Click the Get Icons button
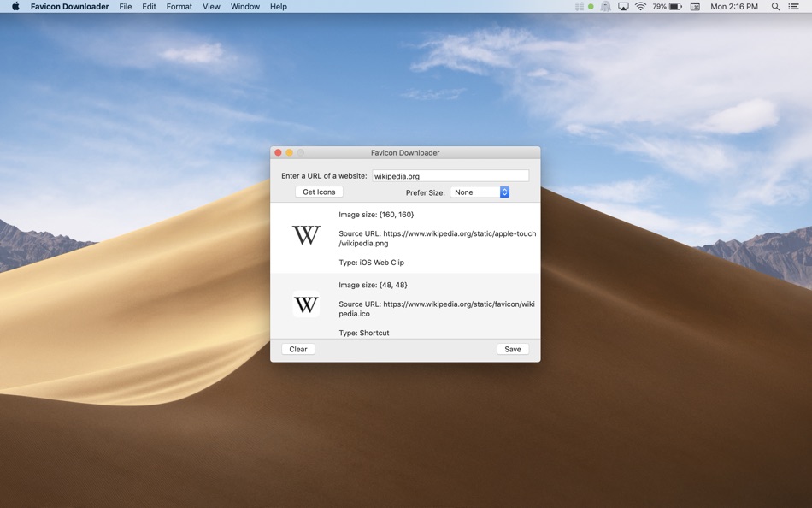The height and width of the screenshot is (508, 812). pos(319,192)
